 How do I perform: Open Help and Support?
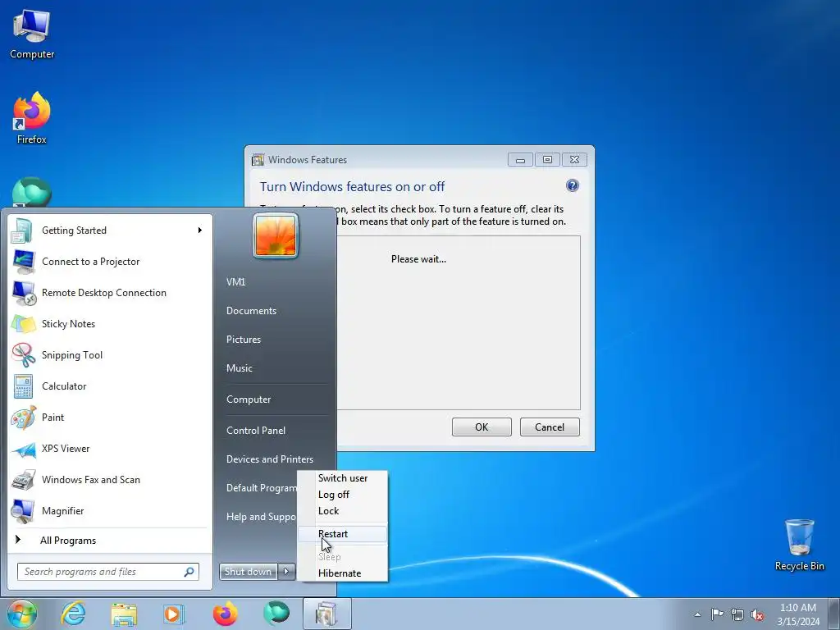point(260,517)
